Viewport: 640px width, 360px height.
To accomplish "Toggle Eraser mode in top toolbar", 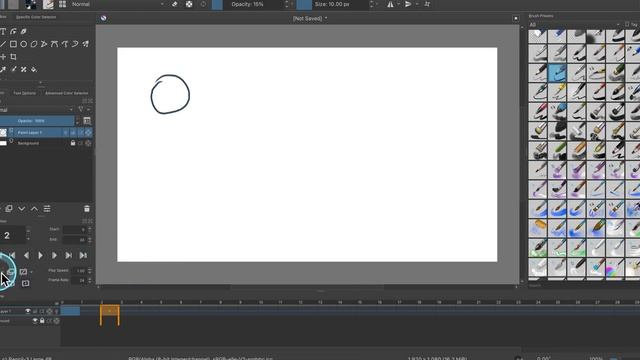I will coord(175,4).
